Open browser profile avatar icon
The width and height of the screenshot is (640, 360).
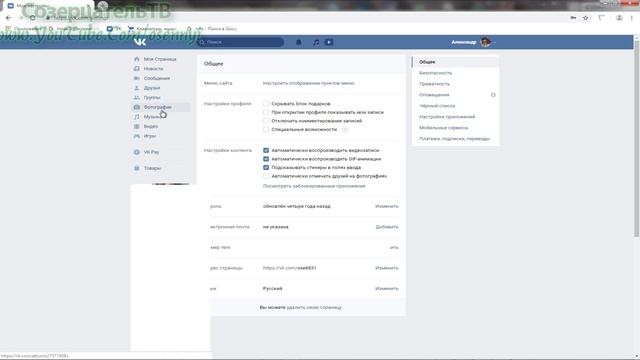pyautogui.click(x=619, y=18)
